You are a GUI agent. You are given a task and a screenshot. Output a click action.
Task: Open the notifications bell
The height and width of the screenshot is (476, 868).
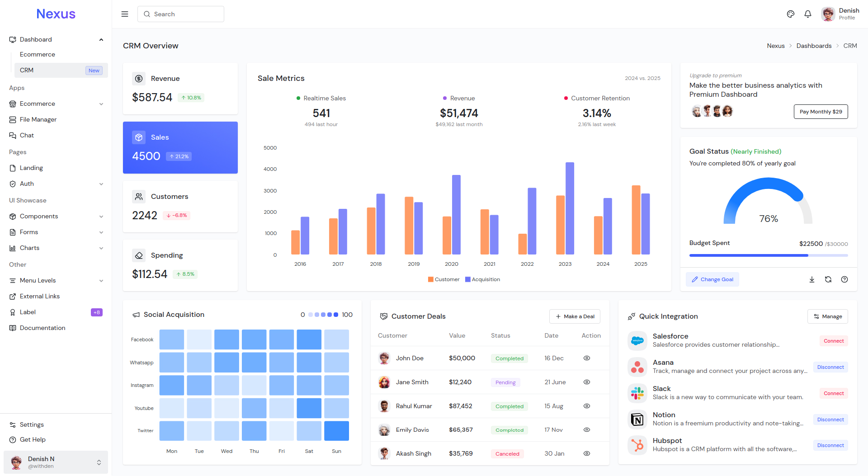(x=808, y=14)
